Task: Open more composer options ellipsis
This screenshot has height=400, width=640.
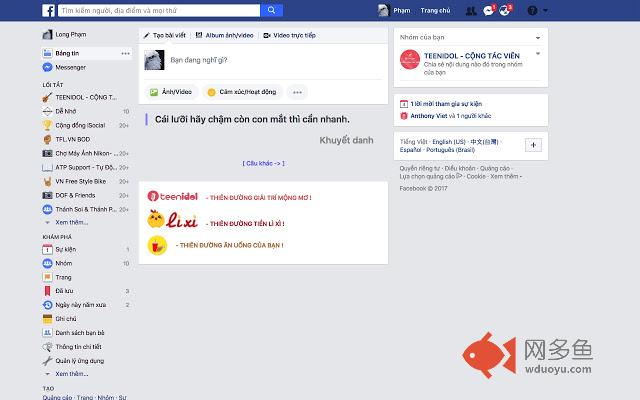Action: pos(297,92)
